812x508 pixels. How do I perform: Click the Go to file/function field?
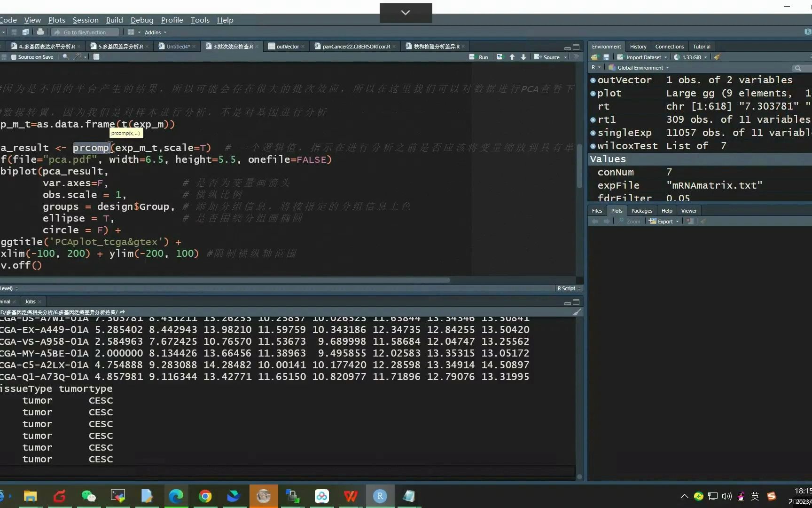[x=85, y=32]
